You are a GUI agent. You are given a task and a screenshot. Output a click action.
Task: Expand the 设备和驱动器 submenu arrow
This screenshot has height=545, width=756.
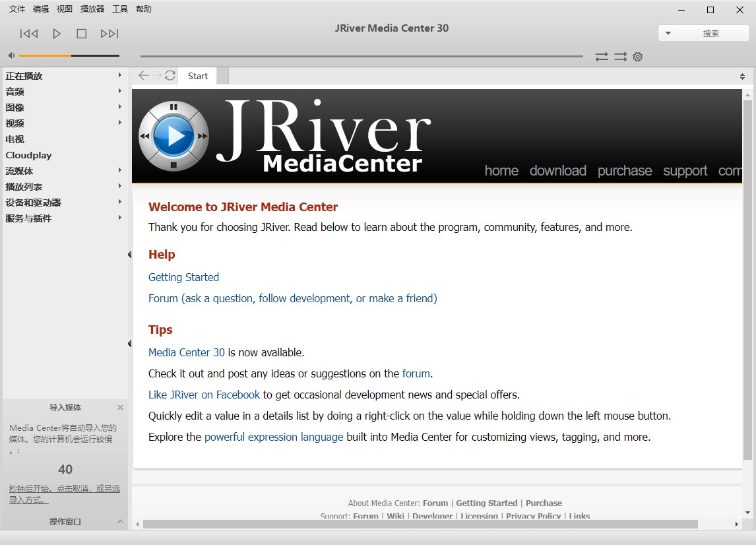pyautogui.click(x=119, y=202)
